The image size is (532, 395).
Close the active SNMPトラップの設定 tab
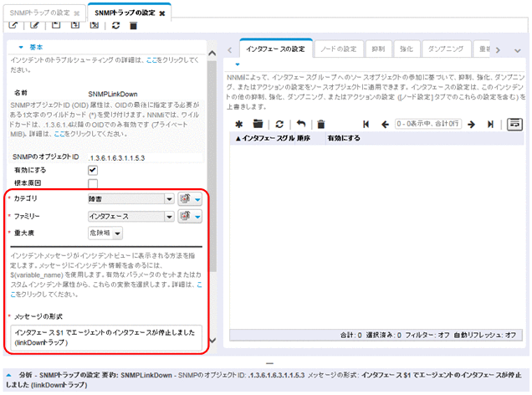click(162, 13)
